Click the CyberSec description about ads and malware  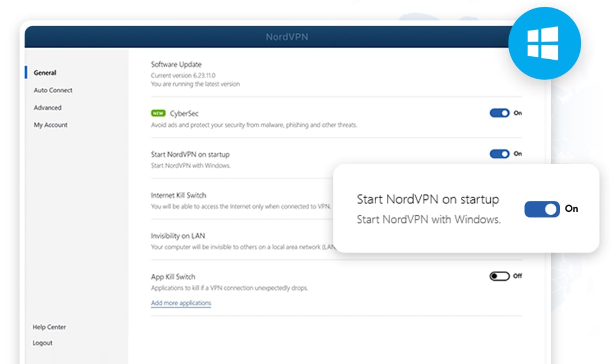(254, 125)
